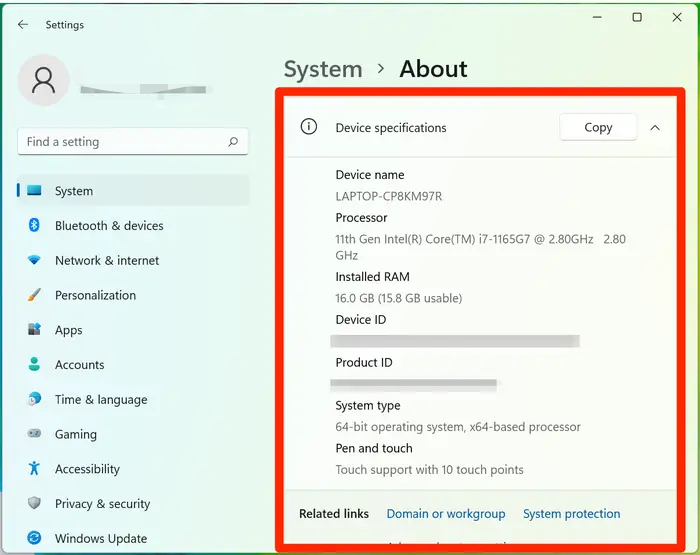Select device name LAPTOP-CP8KM97R text
The height and width of the screenshot is (555, 700).
pyautogui.click(x=388, y=196)
